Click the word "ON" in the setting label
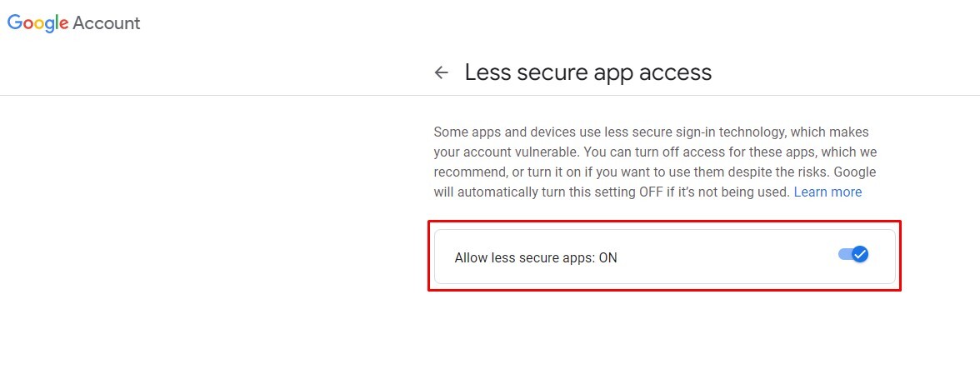Screen dimensions: 980x379 (x=607, y=258)
